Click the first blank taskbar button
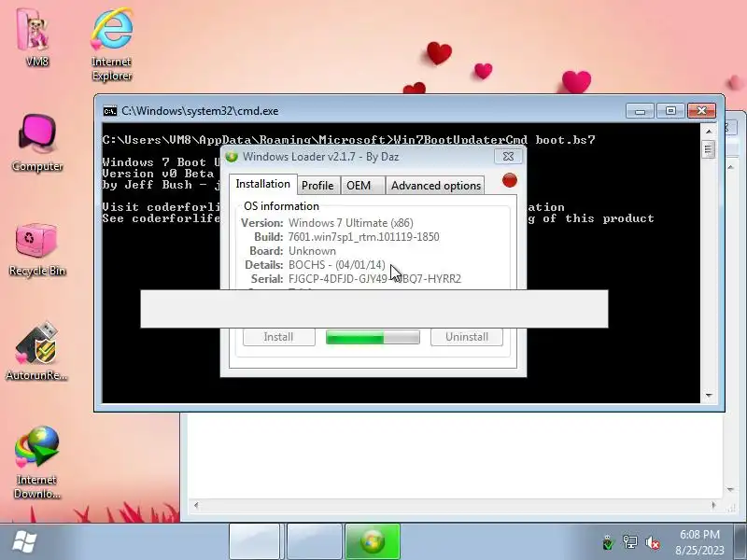 point(254,541)
